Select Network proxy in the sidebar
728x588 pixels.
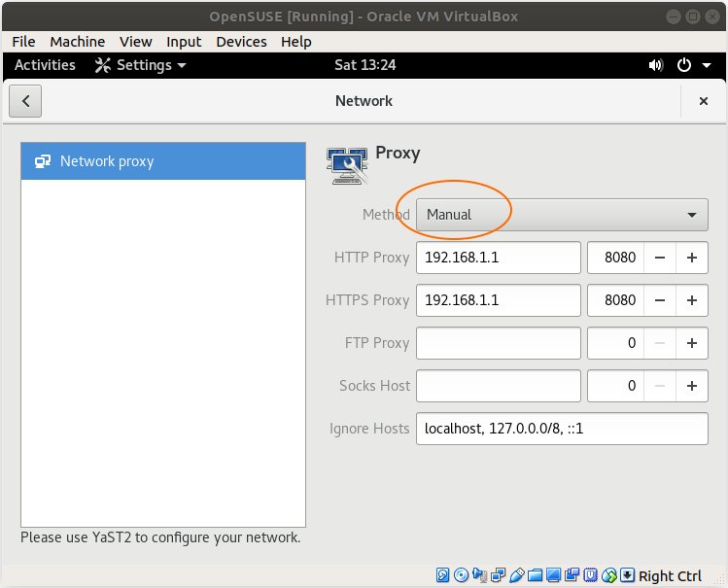point(163,161)
